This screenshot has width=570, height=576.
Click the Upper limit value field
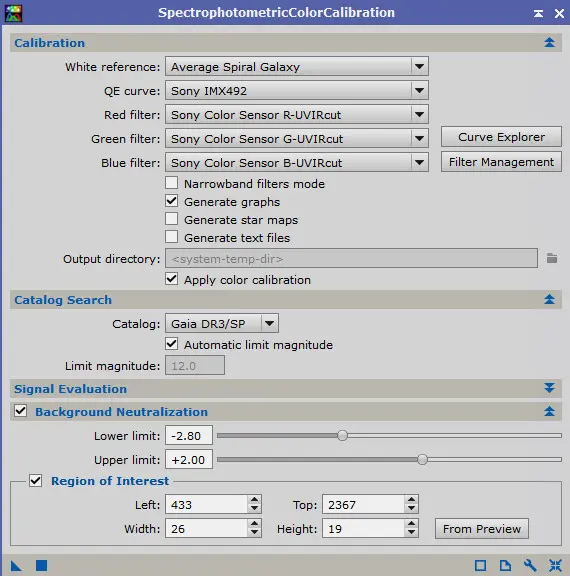coord(189,460)
